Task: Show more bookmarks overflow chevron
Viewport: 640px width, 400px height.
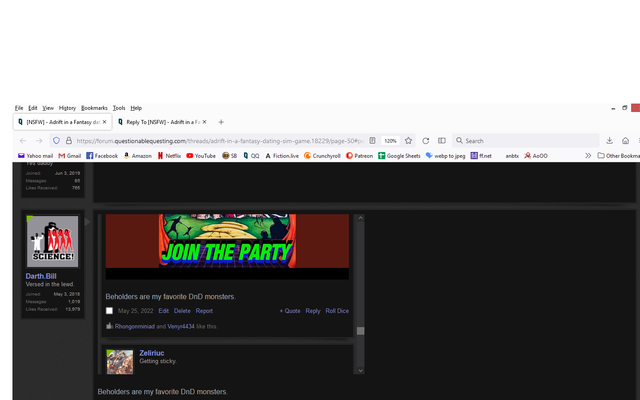Action: [588, 156]
